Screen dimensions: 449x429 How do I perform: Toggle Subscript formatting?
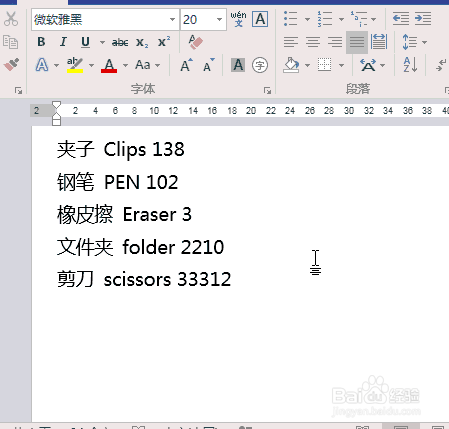[x=142, y=42]
